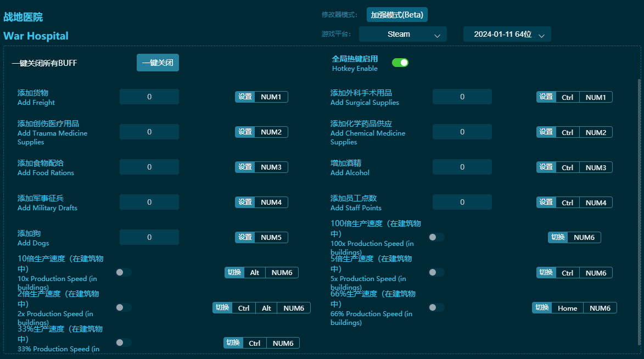644x359 pixels.
Task: Click the Add Freight value input field
Action: tap(149, 97)
